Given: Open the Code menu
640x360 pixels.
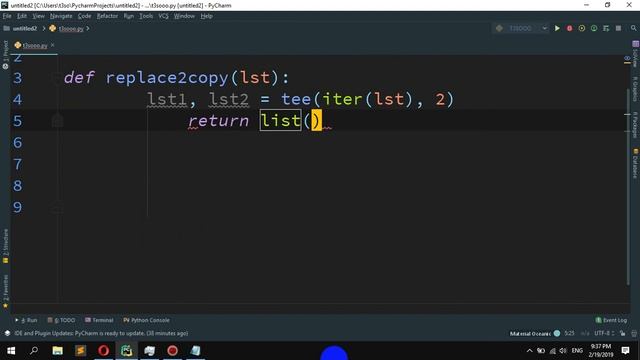Looking at the screenshot, I should click(x=84, y=16).
